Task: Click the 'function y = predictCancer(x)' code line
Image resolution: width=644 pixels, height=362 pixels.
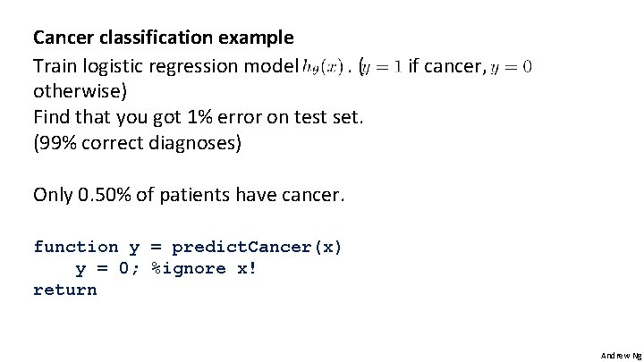Action: (x=188, y=247)
